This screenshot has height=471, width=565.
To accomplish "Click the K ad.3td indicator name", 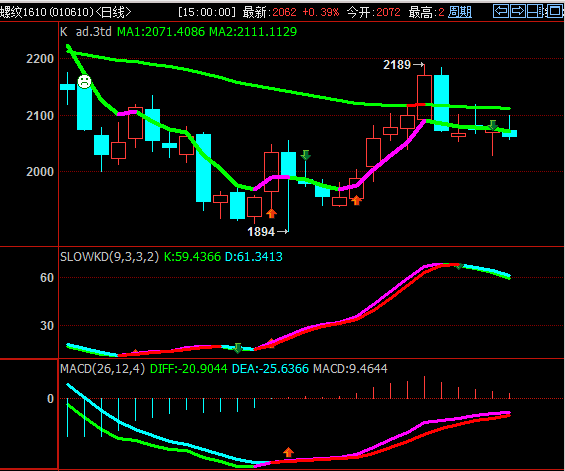I will 86,32.
